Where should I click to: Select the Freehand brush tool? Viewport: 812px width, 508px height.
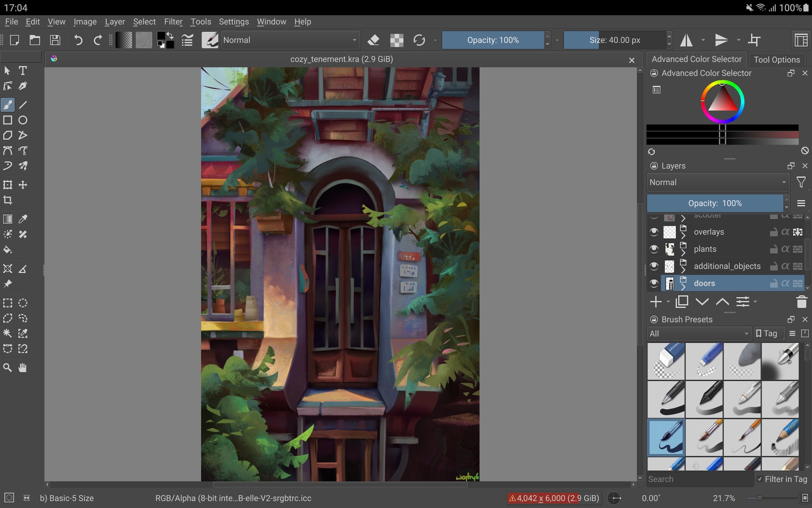click(x=8, y=104)
